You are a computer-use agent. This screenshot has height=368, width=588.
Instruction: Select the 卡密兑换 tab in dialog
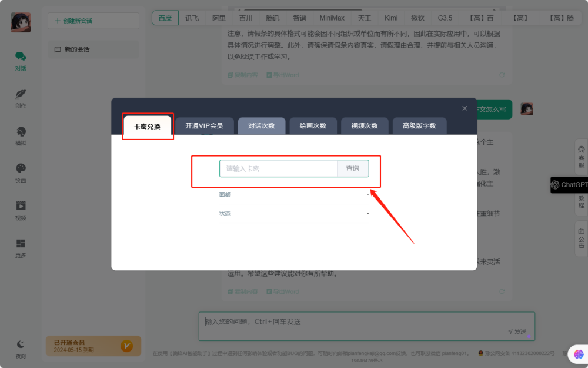(148, 126)
